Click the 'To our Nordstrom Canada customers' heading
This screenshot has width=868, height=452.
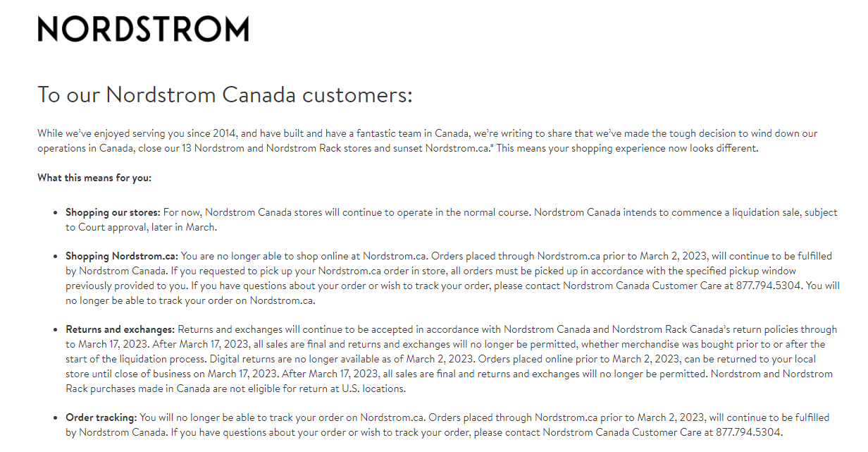[x=225, y=94]
